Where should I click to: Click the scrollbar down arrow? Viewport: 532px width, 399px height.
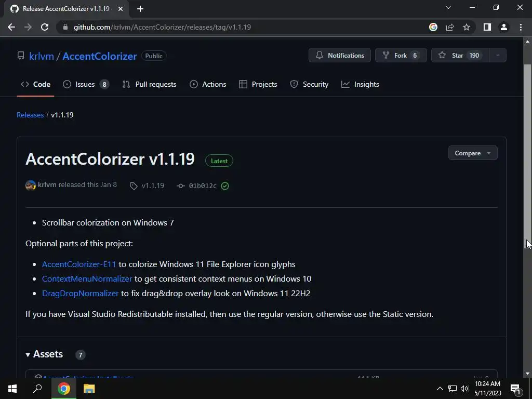(x=527, y=374)
